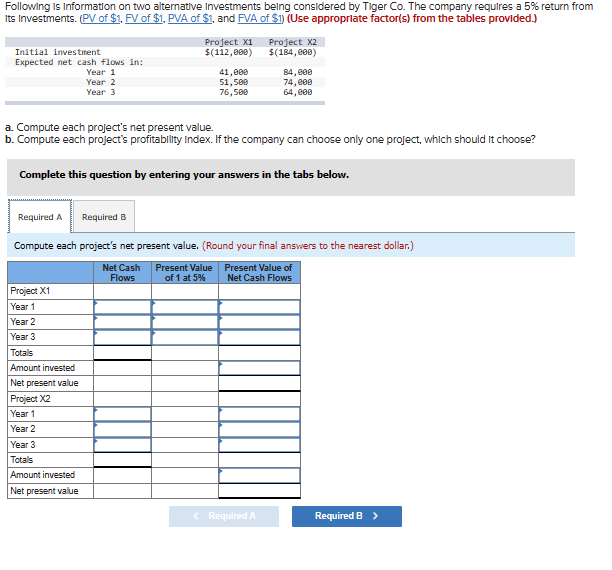Select Project X1 Year 3 Net Cash Flows field
The width and height of the screenshot is (612, 570).
point(122,337)
